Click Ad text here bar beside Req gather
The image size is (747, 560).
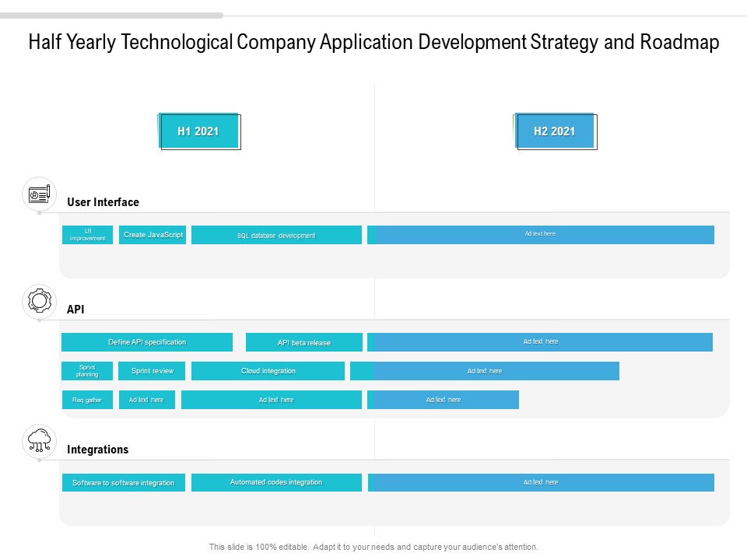pos(147,400)
